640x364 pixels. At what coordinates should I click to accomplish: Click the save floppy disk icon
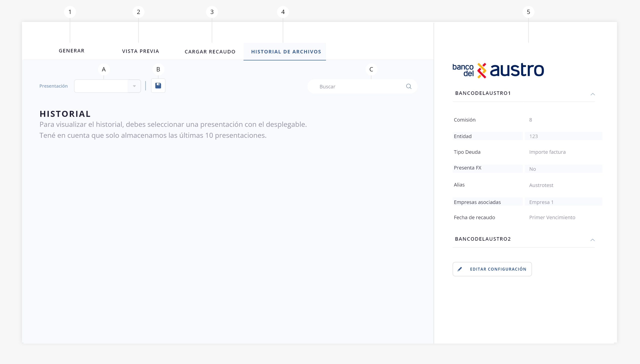(x=158, y=86)
